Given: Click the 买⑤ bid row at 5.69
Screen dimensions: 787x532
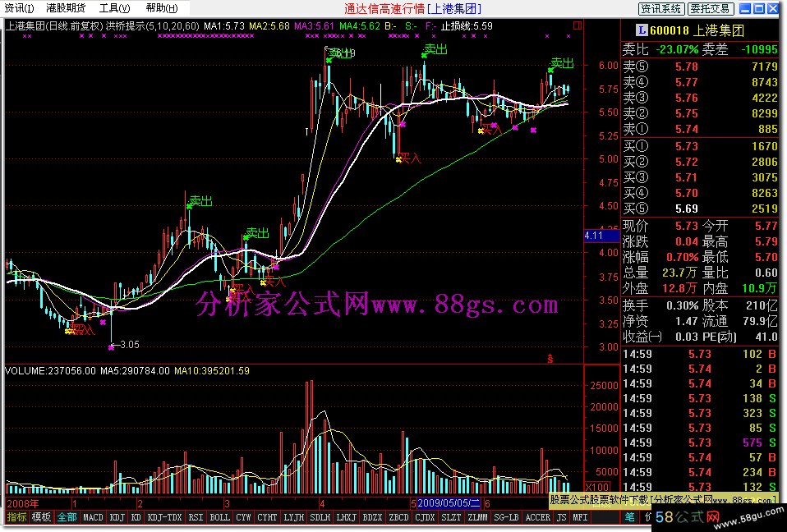Looking at the screenshot, I should [700, 208].
